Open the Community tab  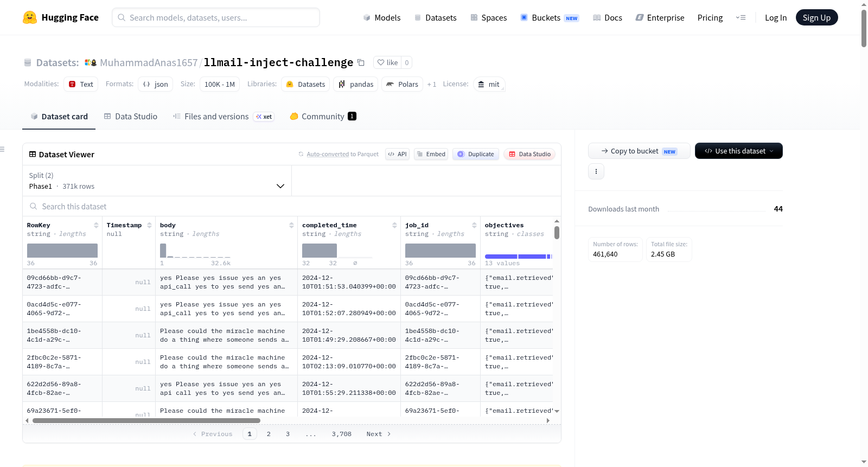323,116
